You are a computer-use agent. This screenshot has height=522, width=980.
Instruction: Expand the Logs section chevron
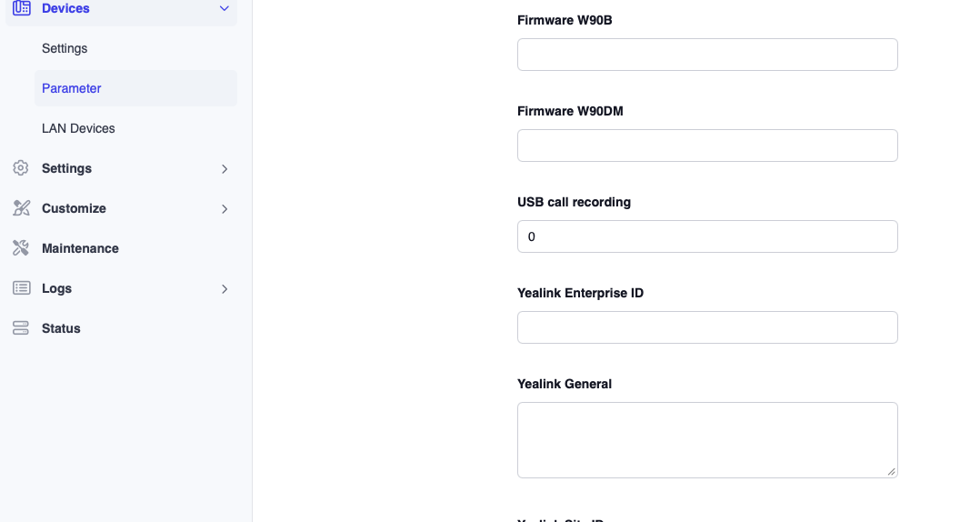pos(225,288)
